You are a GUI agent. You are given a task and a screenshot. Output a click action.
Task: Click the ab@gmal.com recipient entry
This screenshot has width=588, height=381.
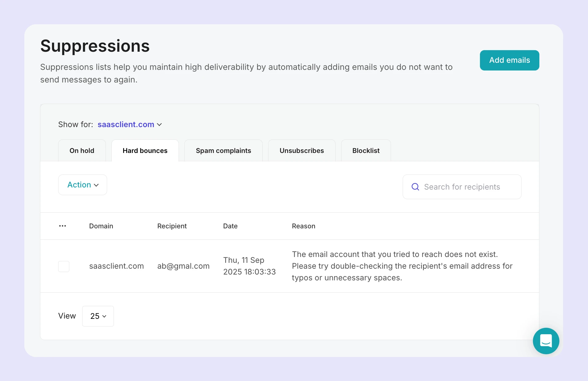click(183, 266)
